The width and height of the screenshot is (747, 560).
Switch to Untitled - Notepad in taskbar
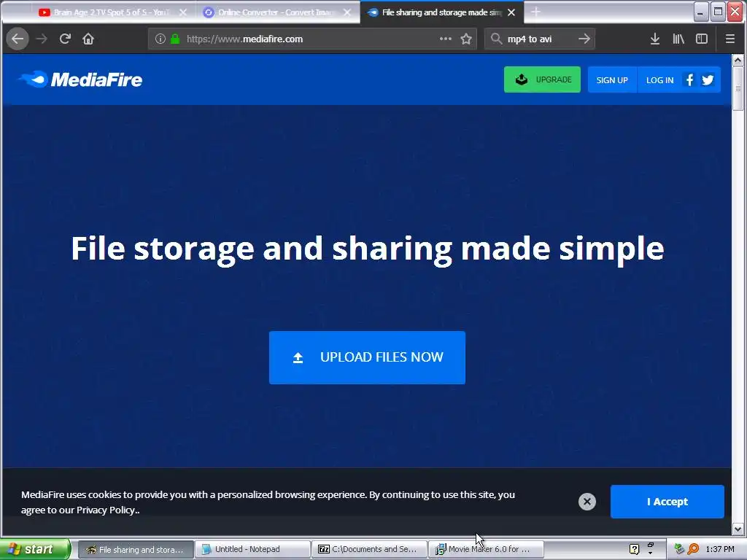click(x=253, y=549)
